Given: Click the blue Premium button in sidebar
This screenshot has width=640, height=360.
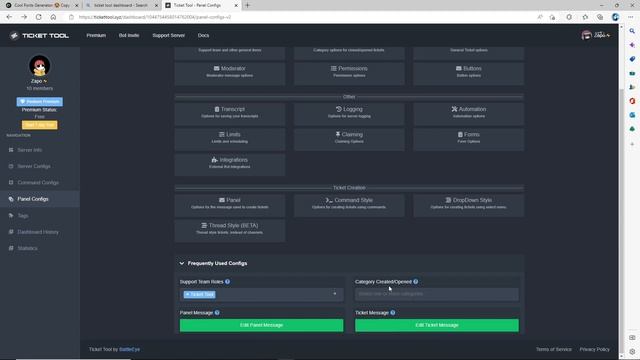Looking at the screenshot, I should [40, 101].
